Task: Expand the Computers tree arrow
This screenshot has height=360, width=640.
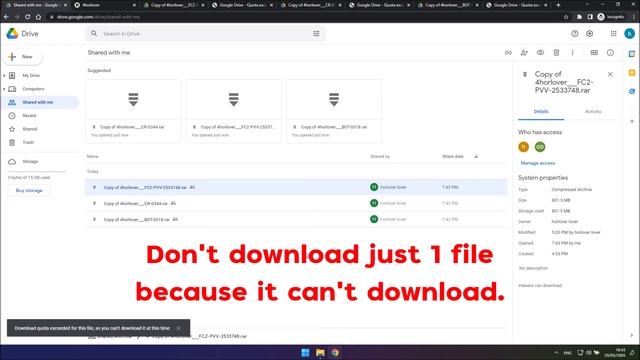Action: pos(4,89)
